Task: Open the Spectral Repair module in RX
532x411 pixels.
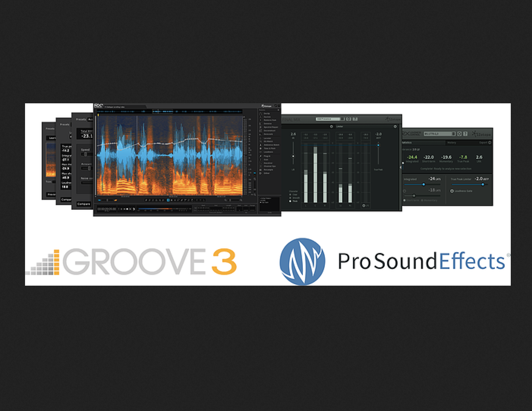Action: tap(270, 127)
